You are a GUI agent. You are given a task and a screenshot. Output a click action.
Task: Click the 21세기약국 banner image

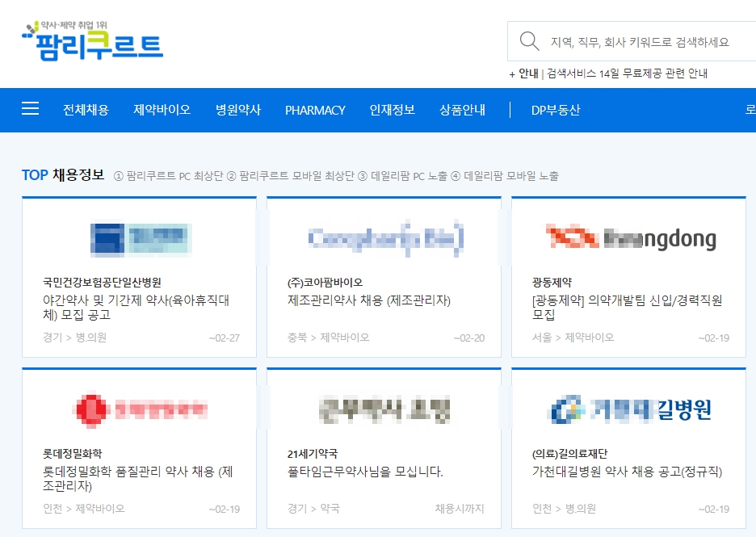tap(384, 410)
